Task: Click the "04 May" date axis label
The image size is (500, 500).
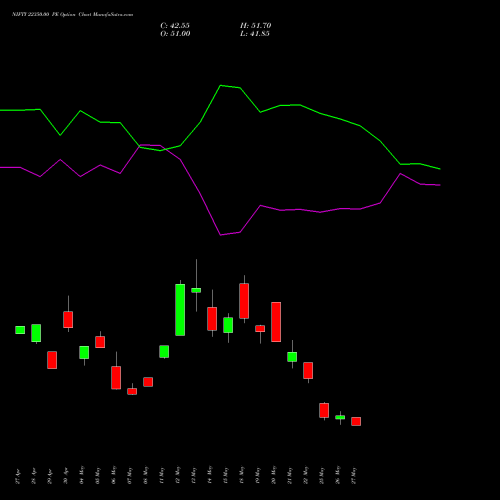Action: pyautogui.click(x=82, y=475)
